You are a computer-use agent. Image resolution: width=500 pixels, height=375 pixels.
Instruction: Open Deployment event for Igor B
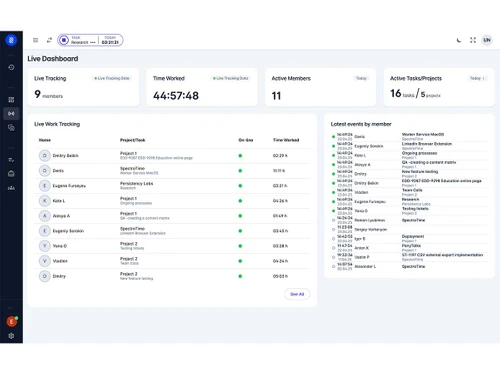tap(413, 236)
